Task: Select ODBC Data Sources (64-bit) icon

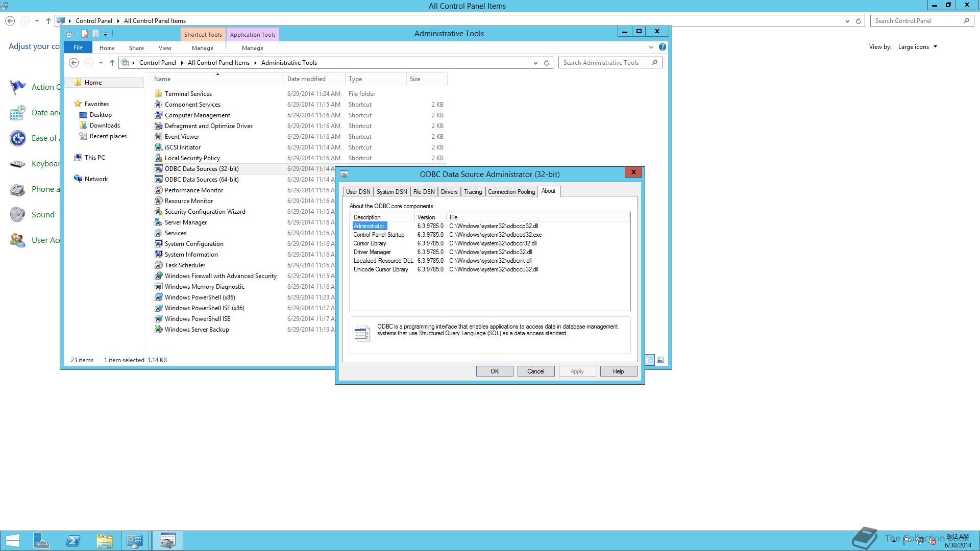Action: (158, 179)
